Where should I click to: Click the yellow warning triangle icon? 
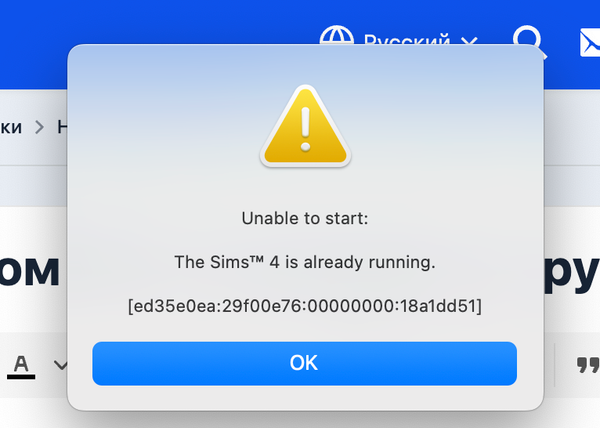point(306,126)
